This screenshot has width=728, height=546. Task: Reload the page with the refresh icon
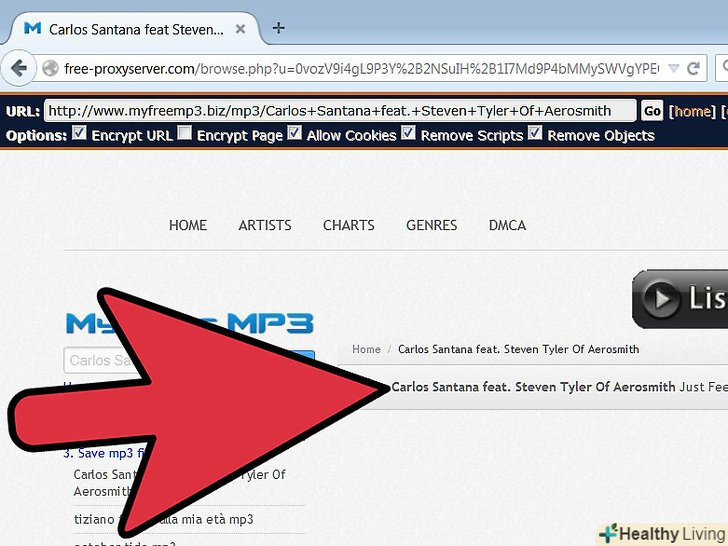[694, 69]
